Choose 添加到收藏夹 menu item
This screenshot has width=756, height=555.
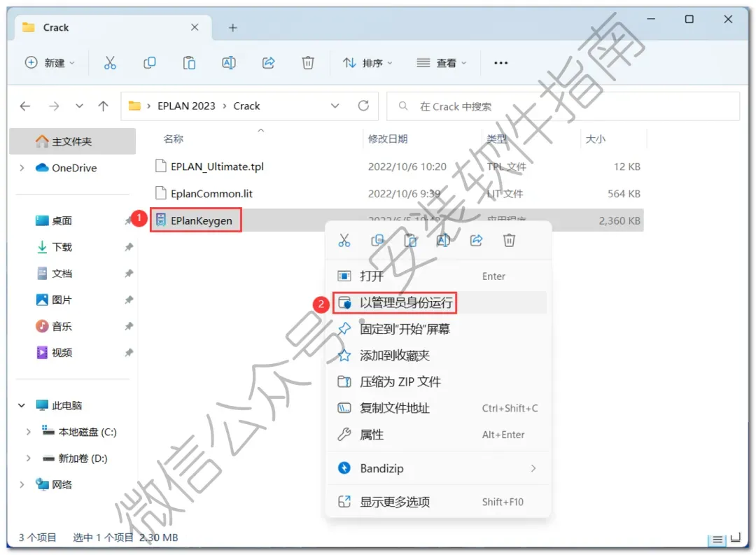(439, 356)
